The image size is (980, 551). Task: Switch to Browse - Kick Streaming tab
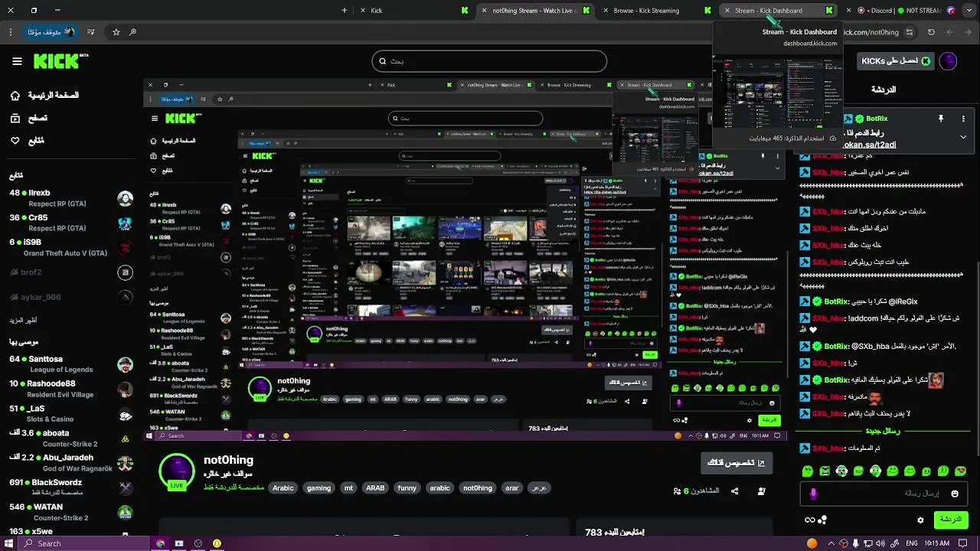(655, 11)
